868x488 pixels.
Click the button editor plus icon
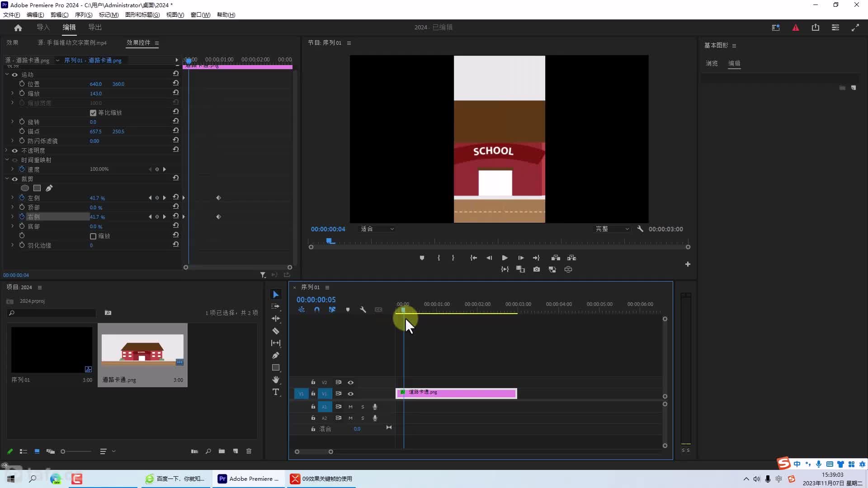tap(688, 264)
